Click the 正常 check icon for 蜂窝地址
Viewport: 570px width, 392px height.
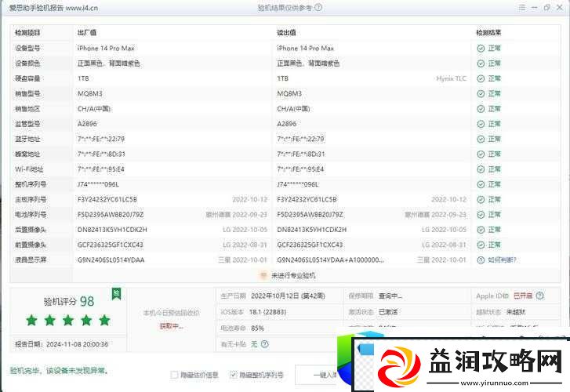pos(481,154)
